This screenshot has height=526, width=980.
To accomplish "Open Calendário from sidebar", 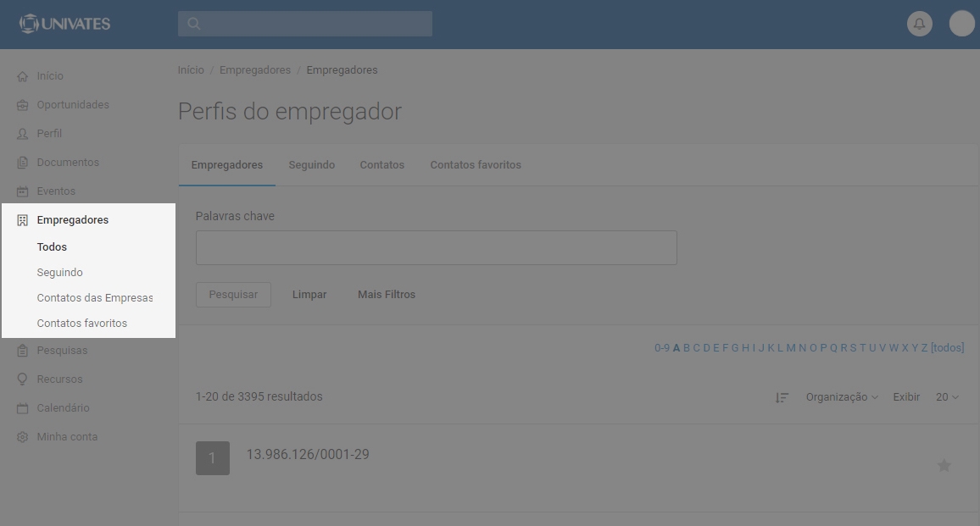I will coord(63,408).
